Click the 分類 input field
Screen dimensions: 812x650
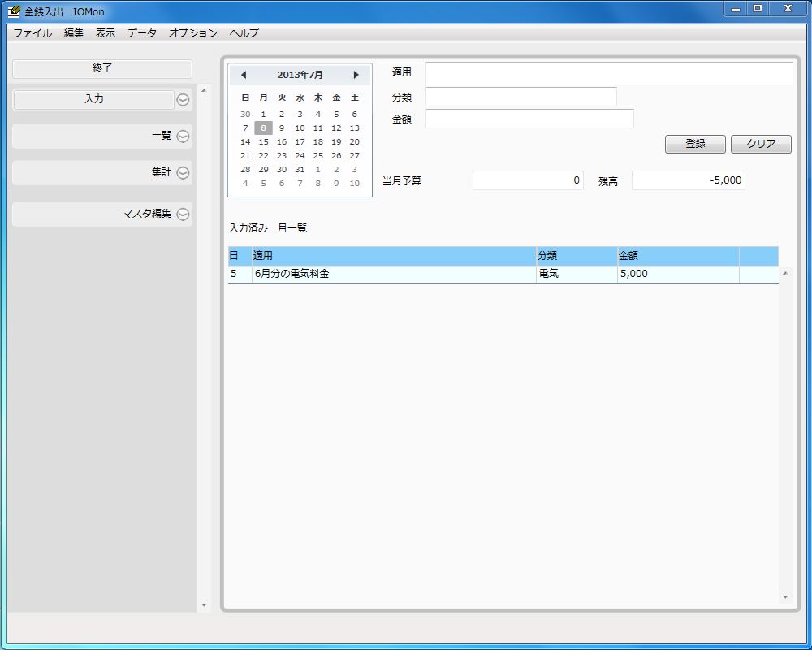click(521, 97)
